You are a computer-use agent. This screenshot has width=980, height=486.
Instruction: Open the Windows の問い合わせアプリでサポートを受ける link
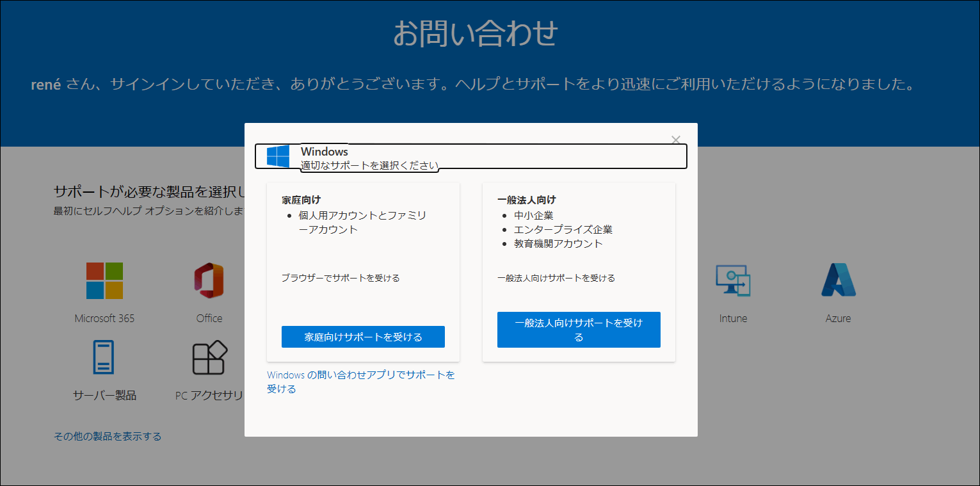point(361,382)
